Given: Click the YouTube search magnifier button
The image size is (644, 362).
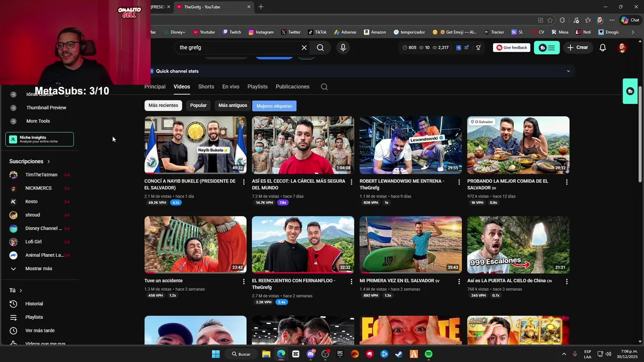Looking at the screenshot, I should point(320,47).
